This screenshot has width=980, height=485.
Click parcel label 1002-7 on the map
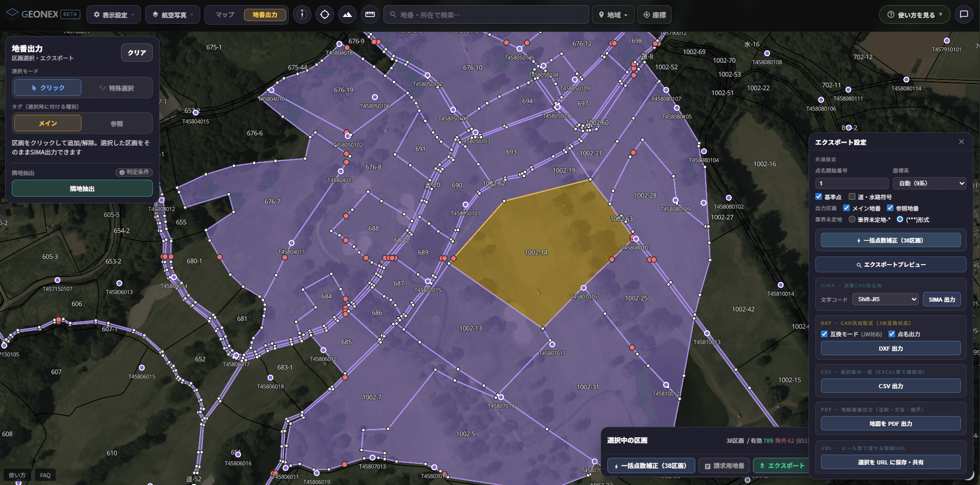click(372, 397)
